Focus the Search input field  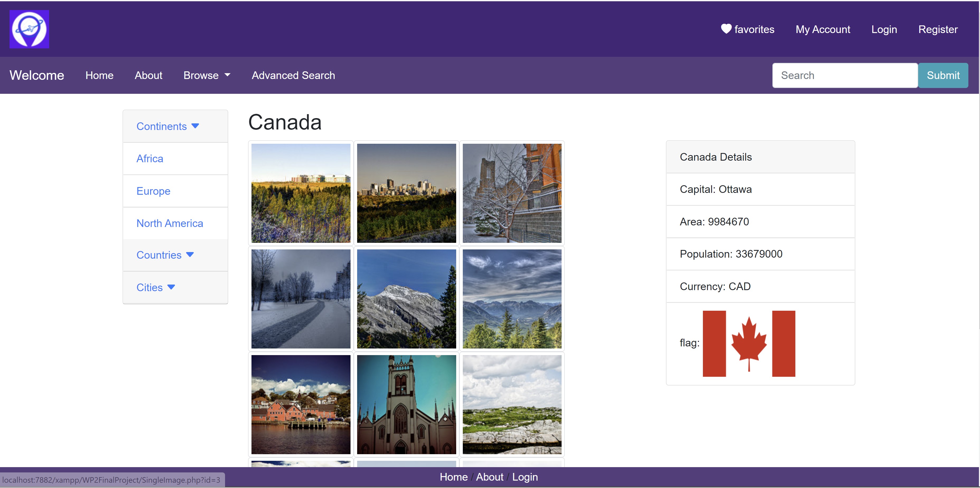click(845, 75)
